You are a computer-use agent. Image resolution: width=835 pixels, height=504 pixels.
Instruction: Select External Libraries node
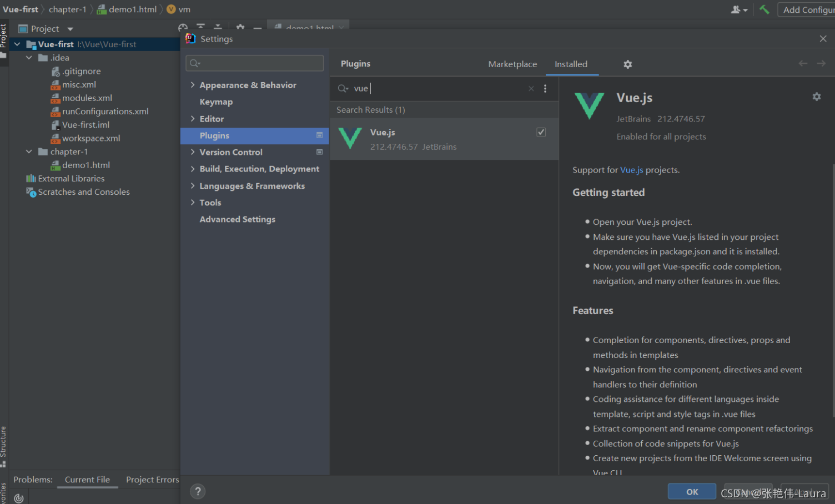coord(65,178)
